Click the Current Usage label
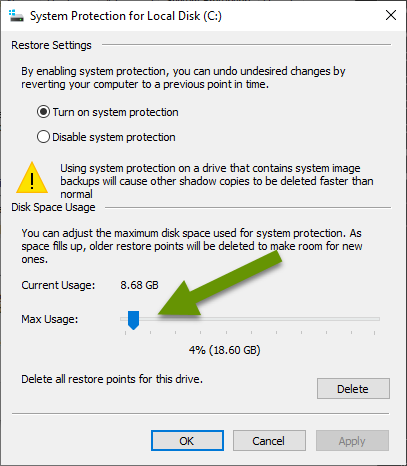 pyautogui.click(x=58, y=285)
